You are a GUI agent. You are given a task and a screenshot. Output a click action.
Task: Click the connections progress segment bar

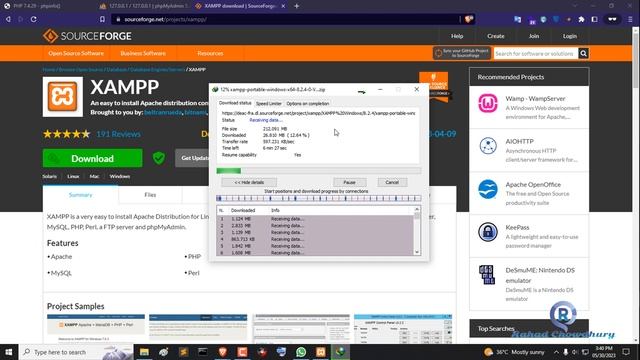click(x=318, y=198)
